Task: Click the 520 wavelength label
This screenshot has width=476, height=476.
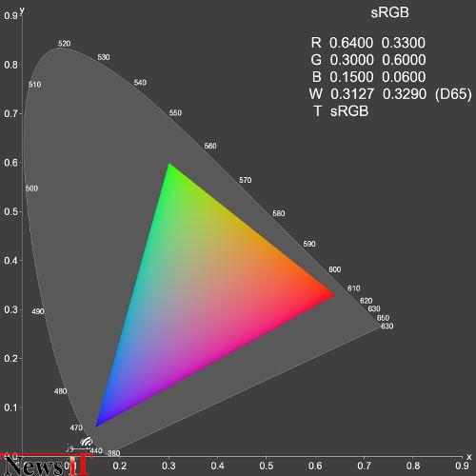Action: (x=64, y=44)
